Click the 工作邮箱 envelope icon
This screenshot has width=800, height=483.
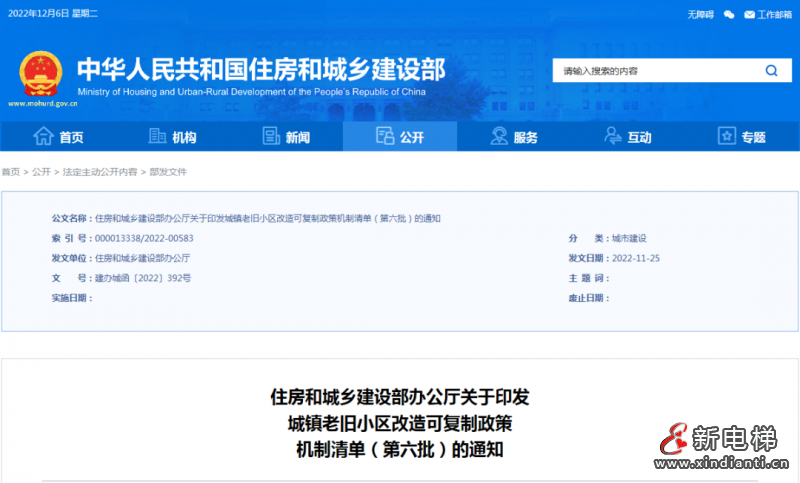(x=750, y=15)
